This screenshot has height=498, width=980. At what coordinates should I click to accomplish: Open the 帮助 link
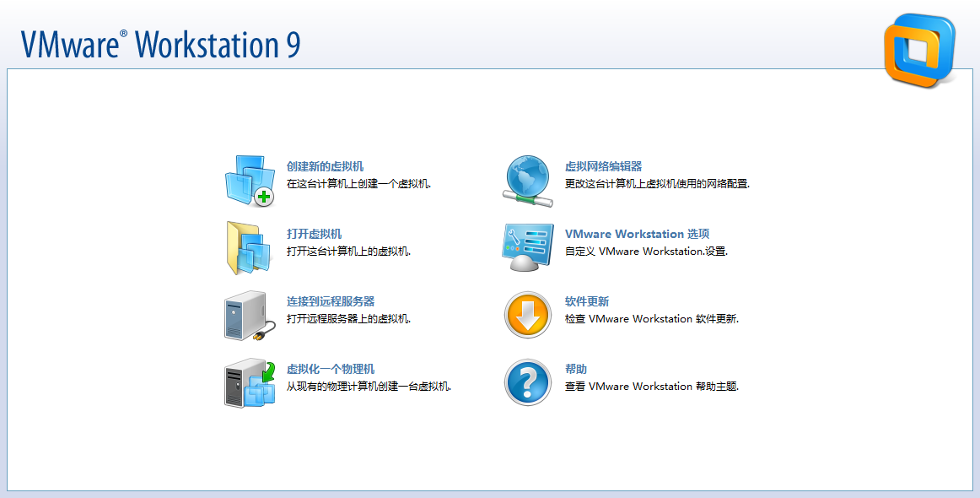[576, 369]
